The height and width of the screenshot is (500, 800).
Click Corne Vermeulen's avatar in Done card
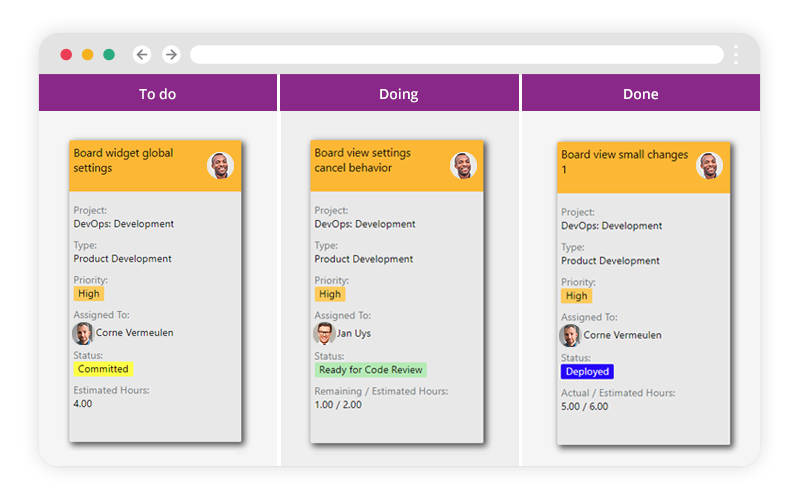tap(570, 336)
